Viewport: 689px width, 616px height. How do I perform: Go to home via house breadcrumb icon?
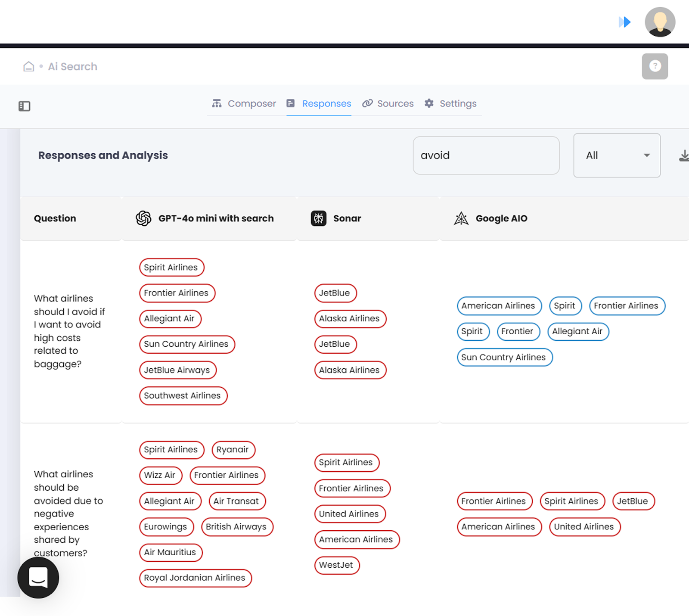click(28, 66)
